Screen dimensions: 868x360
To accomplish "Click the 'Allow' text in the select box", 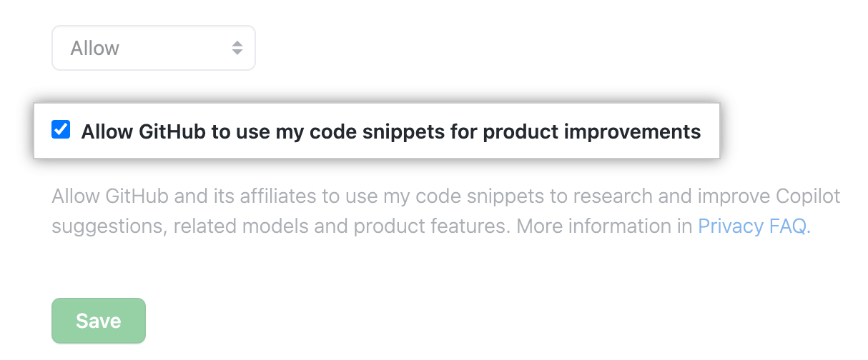I will point(95,49).
